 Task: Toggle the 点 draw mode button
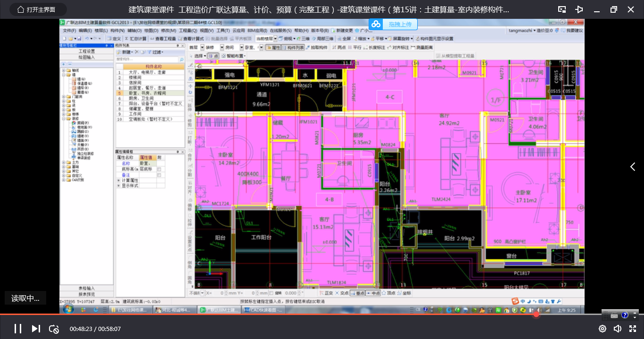214,56
